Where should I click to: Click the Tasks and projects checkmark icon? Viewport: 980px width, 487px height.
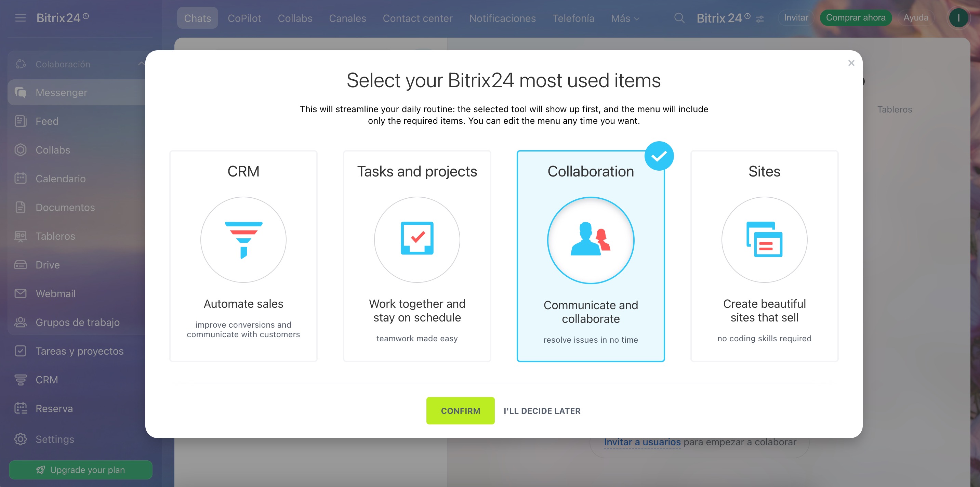417,238
